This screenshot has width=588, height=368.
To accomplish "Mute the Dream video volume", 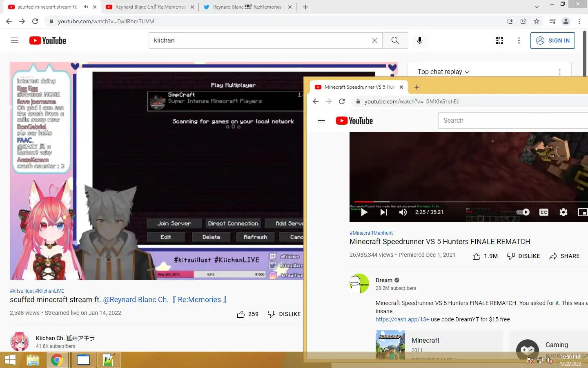I will [403, 212].
